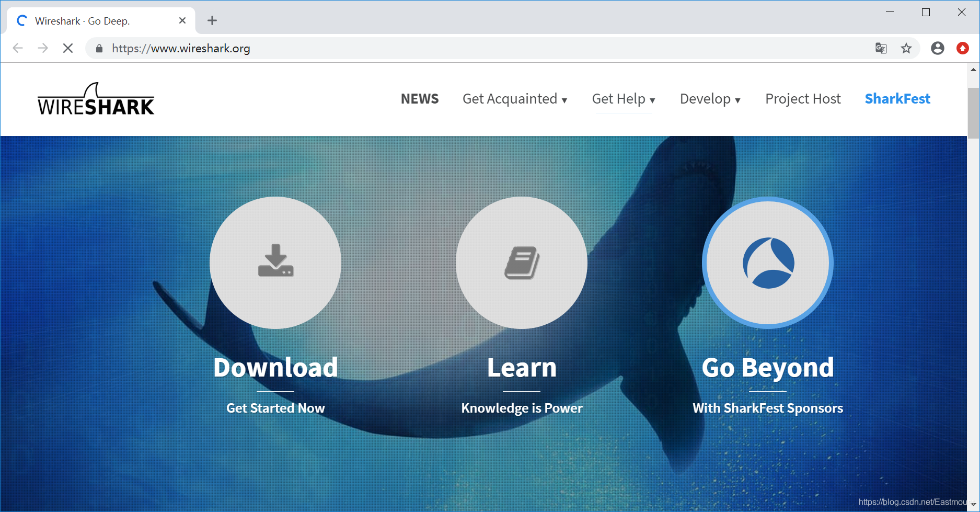Image resolution: width=980 pixels, height=512 pixels.
Task: Expand the Get Help dropdown
Action: [624, 99]
